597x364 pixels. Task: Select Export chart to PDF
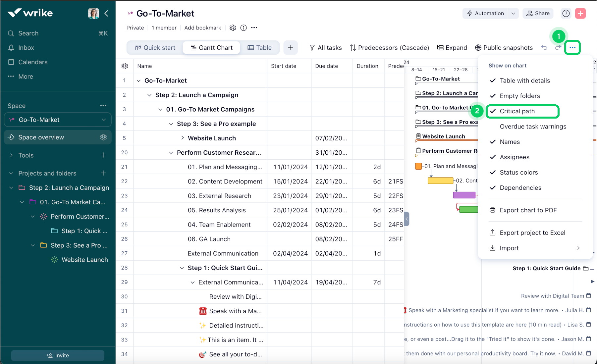click(528, 210)
